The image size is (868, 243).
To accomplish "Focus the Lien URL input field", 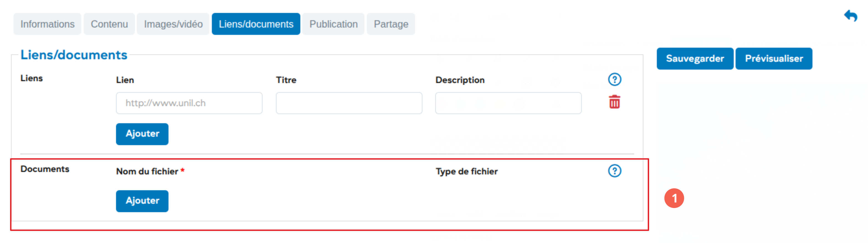I will pos(189,103).
